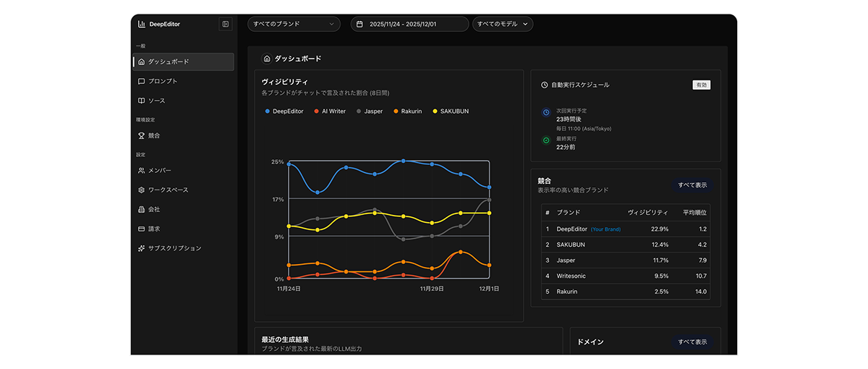Select the DeepEditor row in competitors table
Image resolution: width=868 pixels, height=369 pixels.
[626, 229]
